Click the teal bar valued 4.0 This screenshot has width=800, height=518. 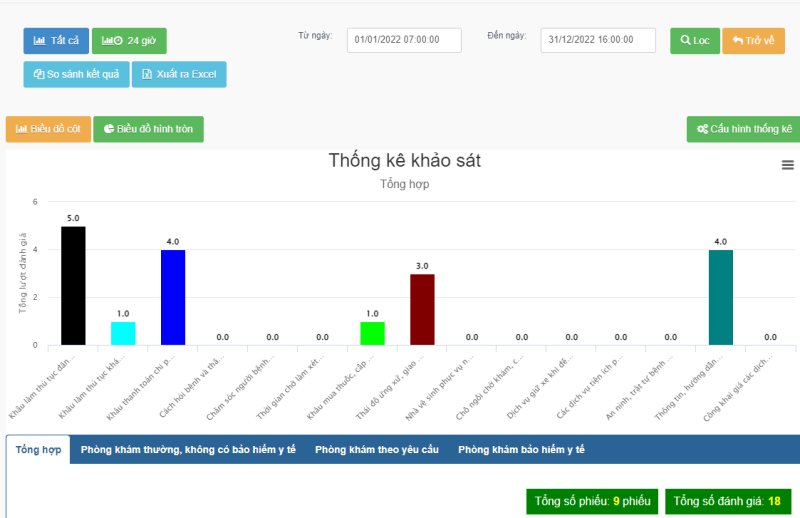pos(721,298)
